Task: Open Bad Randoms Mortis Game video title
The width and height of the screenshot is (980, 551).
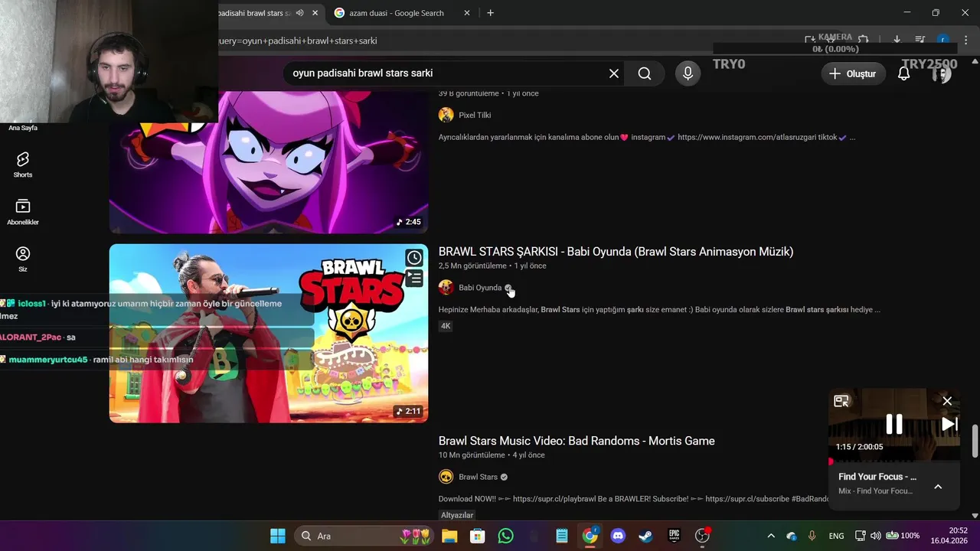Action: click(x=577, y=441)
